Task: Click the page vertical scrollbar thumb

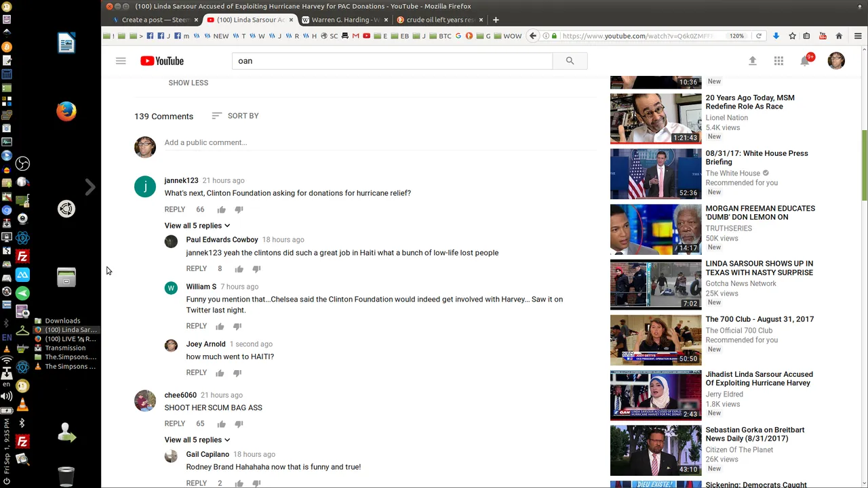Action: click(x=864, y=165)
